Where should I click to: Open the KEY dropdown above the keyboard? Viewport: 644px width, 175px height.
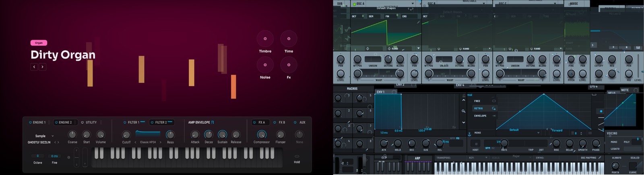click(x=487, y=158)
